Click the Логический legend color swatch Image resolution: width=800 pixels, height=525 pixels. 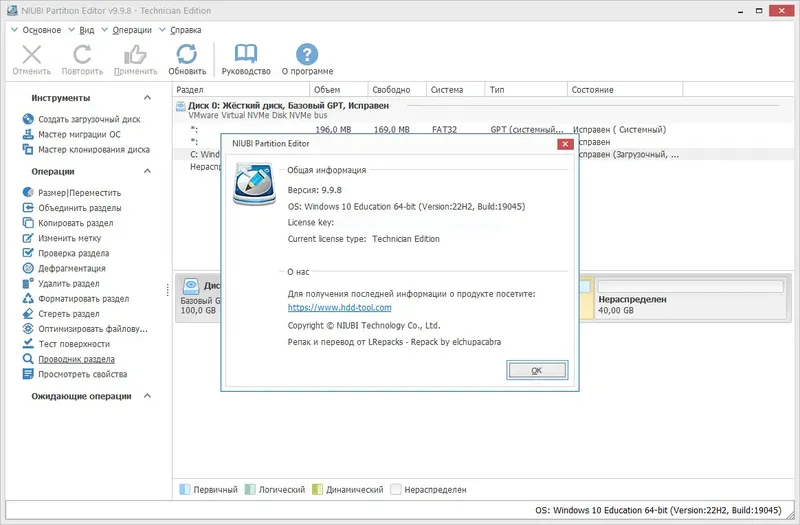(x=250, y=490)
